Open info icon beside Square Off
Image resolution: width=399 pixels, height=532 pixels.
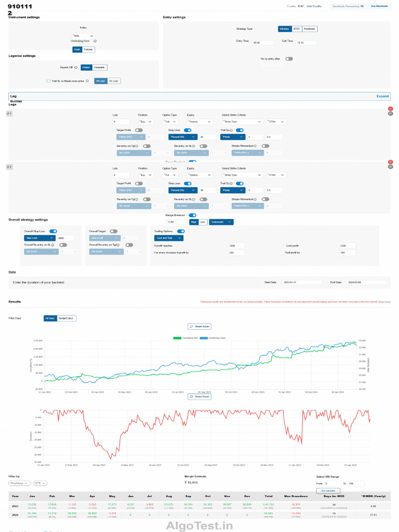tap(76, 68)
